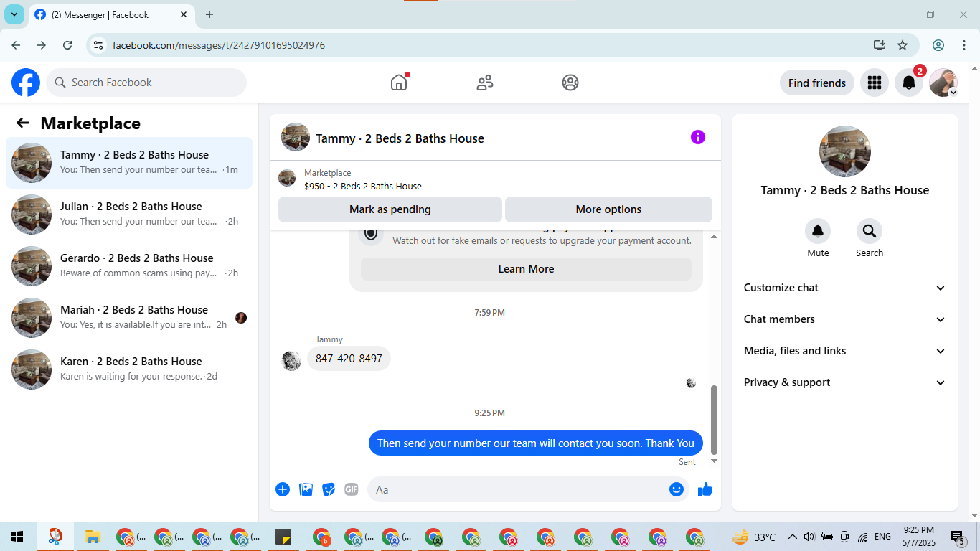Click chat scrollbar up arrow
Viewport: 980px width, 551px height.
click(x=714, y=236)
